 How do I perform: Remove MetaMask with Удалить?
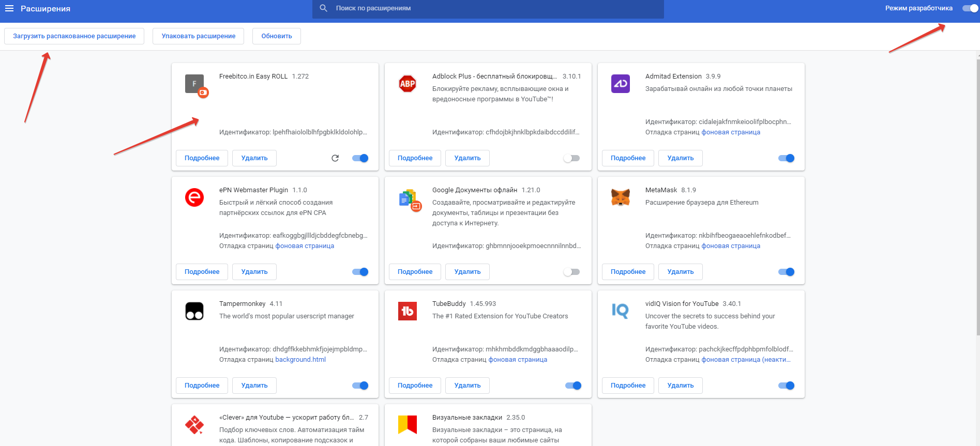click(x=681, y=272)
